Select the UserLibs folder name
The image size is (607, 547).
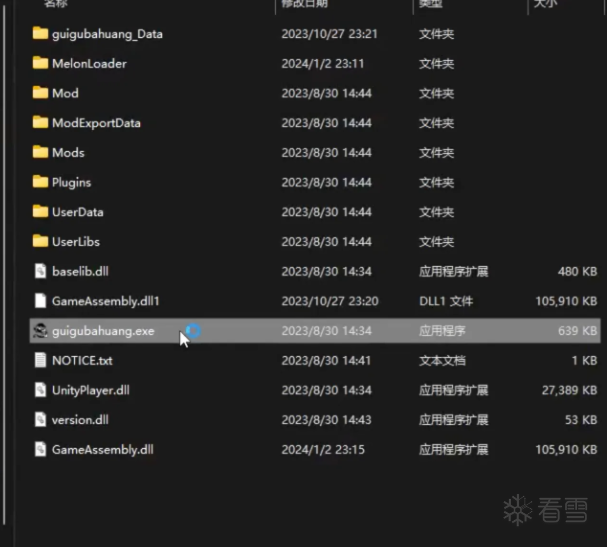click(76, 242)
